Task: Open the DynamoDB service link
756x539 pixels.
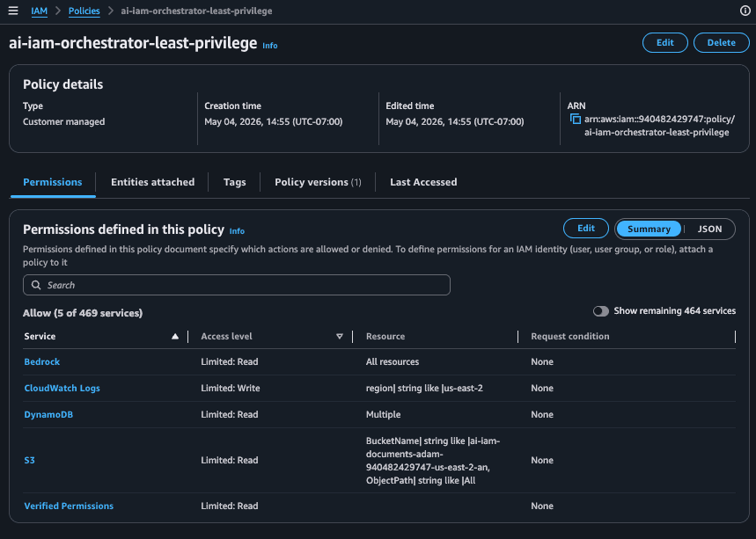Action: (48, 415)
